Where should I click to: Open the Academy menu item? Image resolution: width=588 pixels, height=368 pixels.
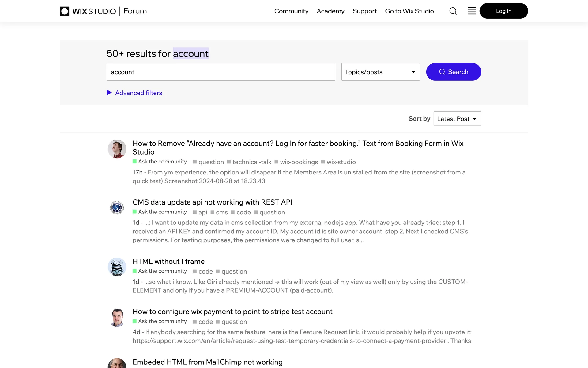(x=330, y=11)
